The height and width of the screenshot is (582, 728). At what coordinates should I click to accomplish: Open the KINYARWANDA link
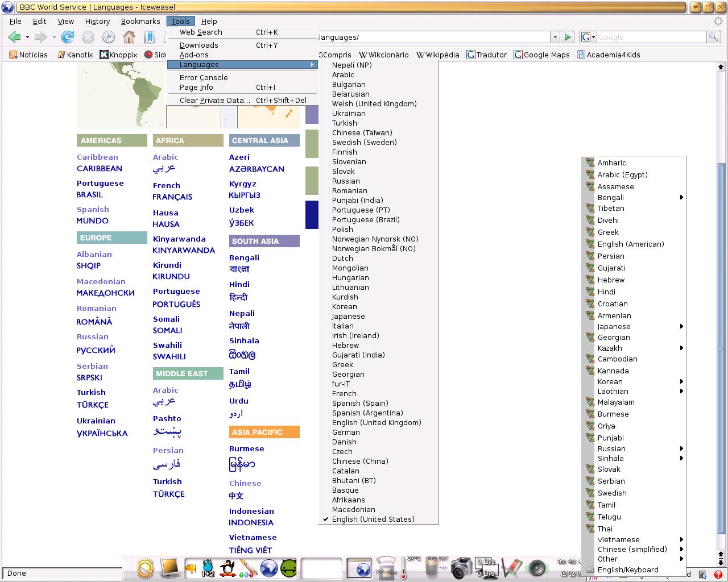tap(184, 251)
